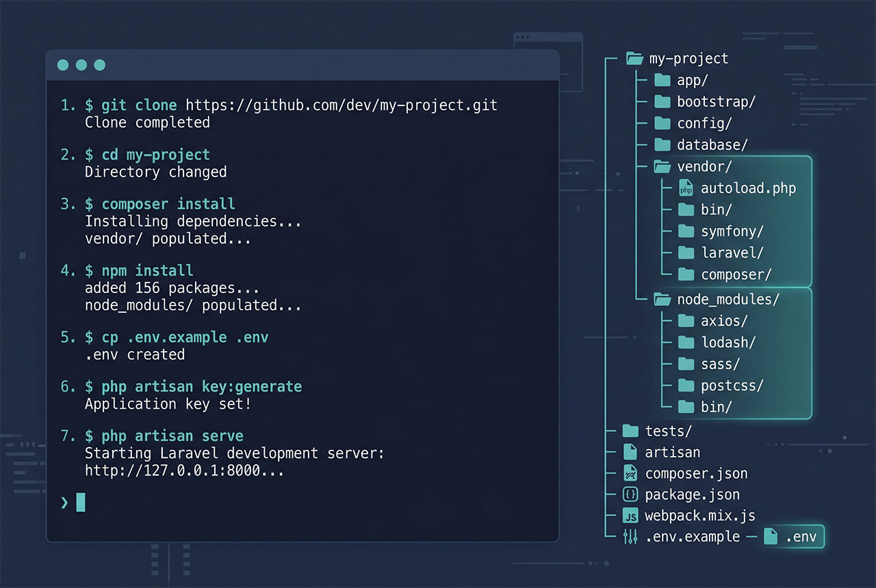Image resolution: width=876 pixels, height=588 pixels.
Task: Select the bin/ label inside node_modules/
Action: (717, 407)
